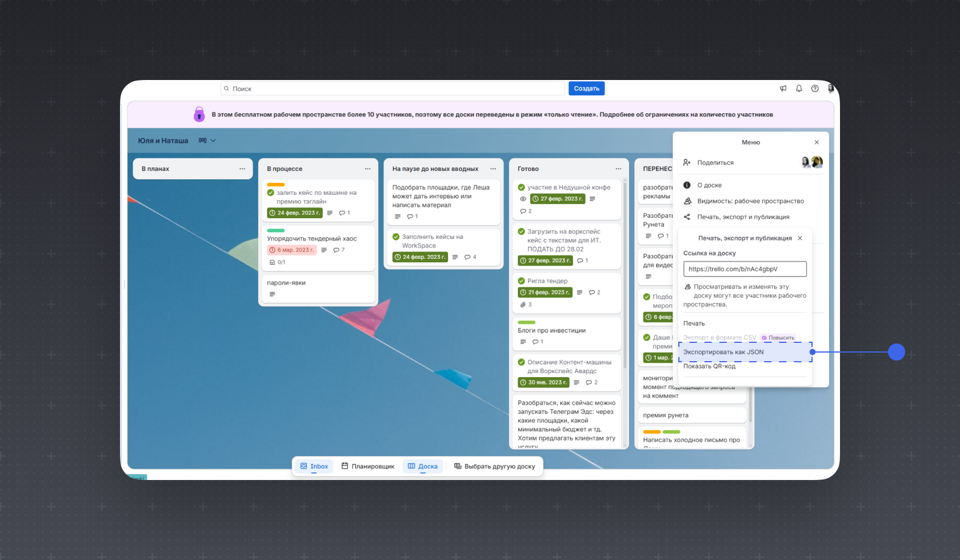
Task: Click the comments icon on Упорядочить тендерный хаос card
Action: (336, 250)
